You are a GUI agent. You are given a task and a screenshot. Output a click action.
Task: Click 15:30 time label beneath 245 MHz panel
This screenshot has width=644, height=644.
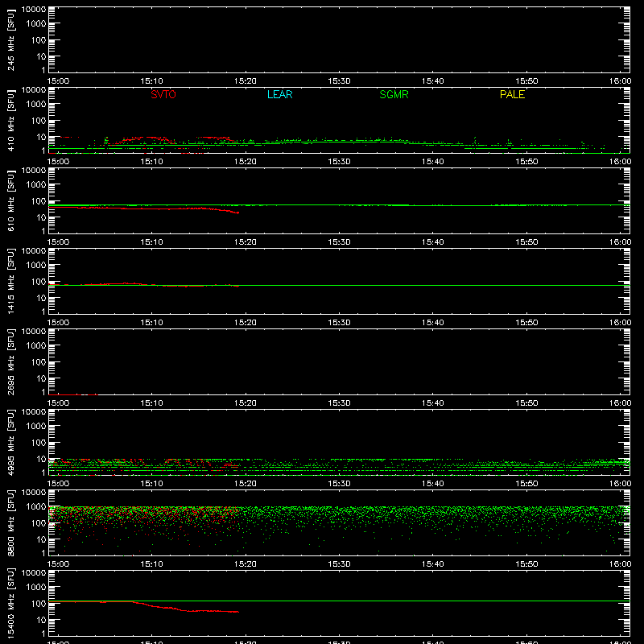(339, 81)
